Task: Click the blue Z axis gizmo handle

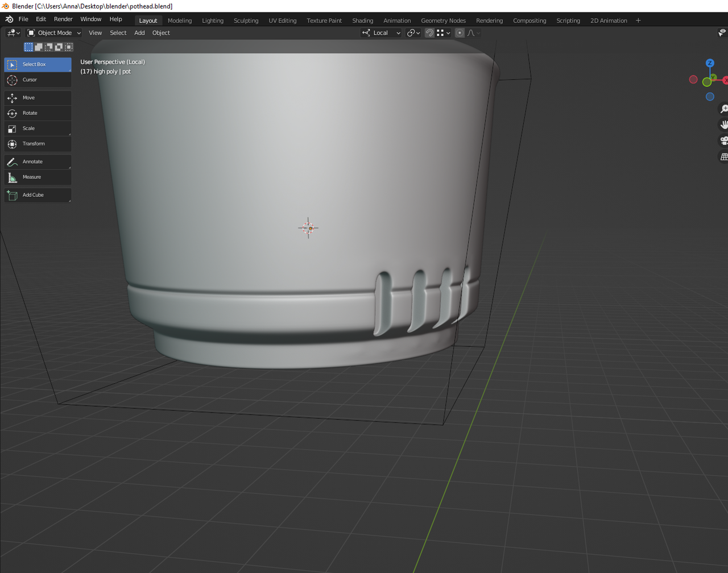Action: coord(710,63)
